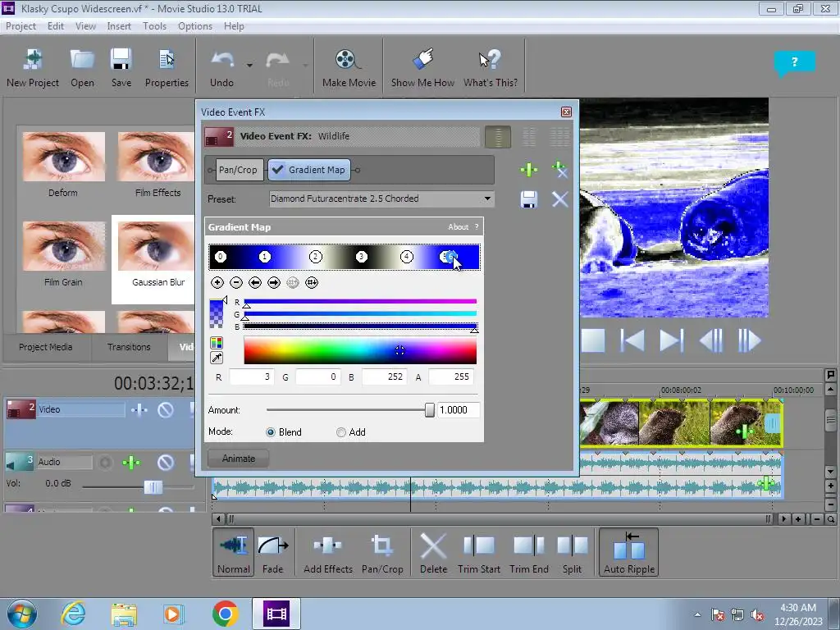Viewport: 840px width, 630px height.
Task: Open the View menu
Action: [85, 26]
